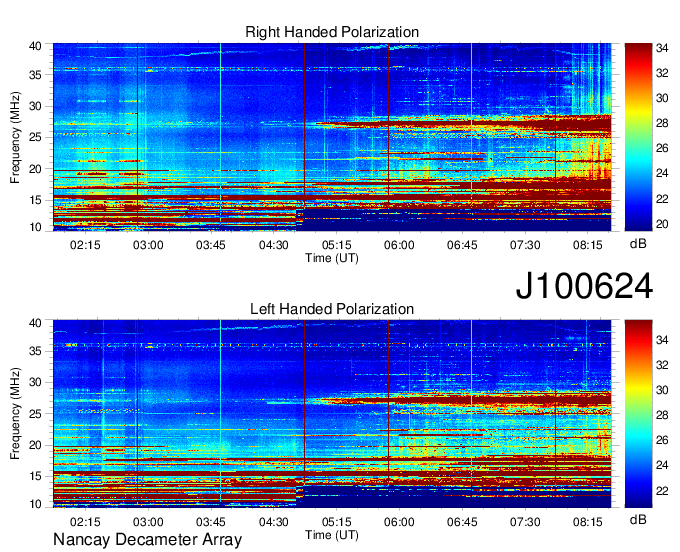680x552 pixels.
Task: Click the 02:15 time tick of Left Handed plot
Action: pyautogui.click(x=85, y=522)
